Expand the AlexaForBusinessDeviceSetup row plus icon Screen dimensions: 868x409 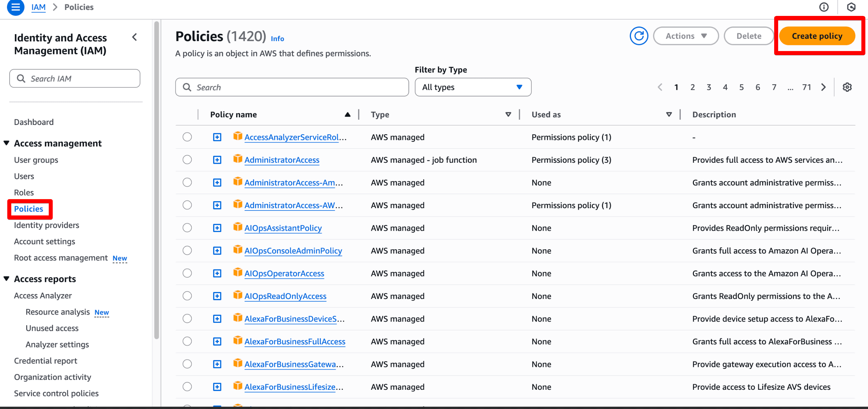pos(217,319)
